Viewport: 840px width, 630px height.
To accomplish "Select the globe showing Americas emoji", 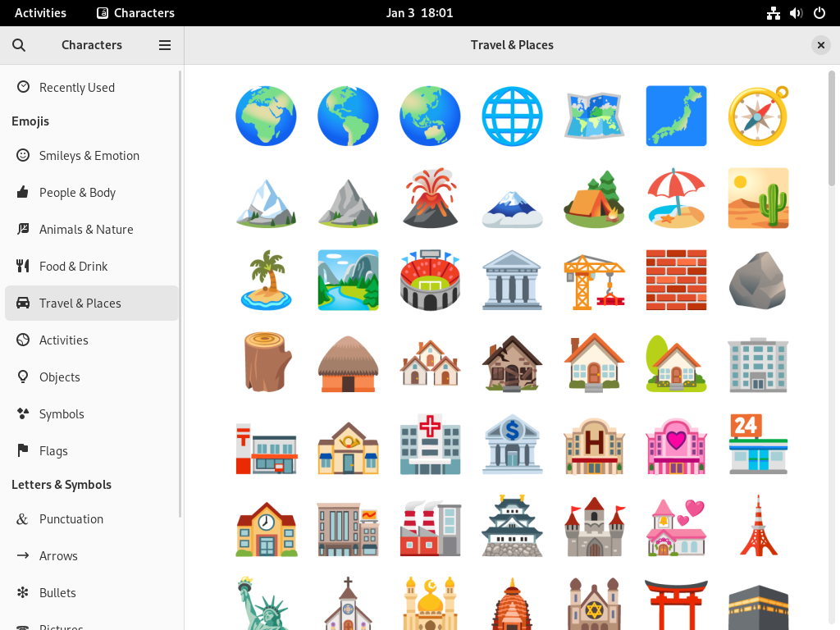I will pos(348,116).
